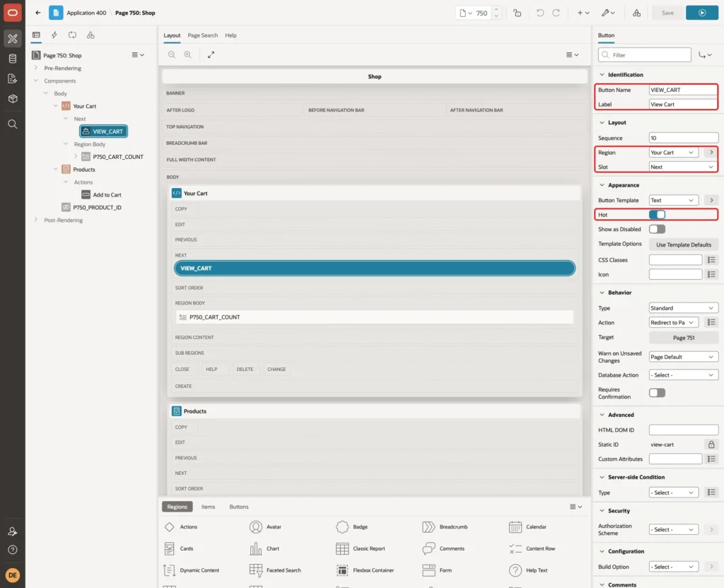Show the Items gallery tab
Viewport: 724px width, 588px height.
(x=209, y=507)
